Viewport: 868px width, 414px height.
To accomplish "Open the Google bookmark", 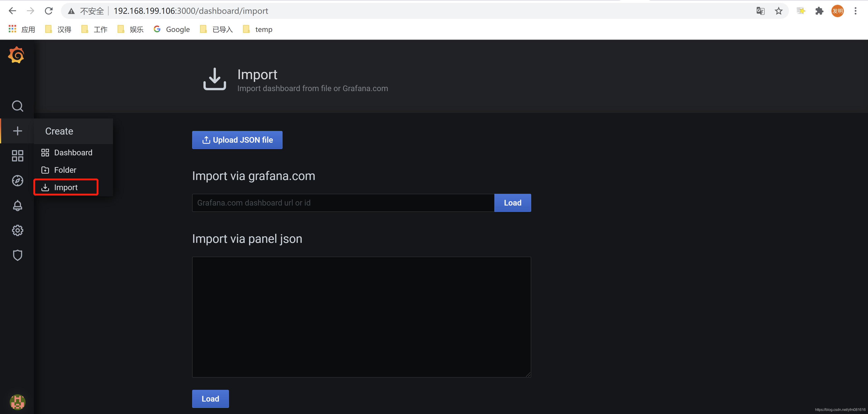I will pyautogui.click(x=172, y=29).
